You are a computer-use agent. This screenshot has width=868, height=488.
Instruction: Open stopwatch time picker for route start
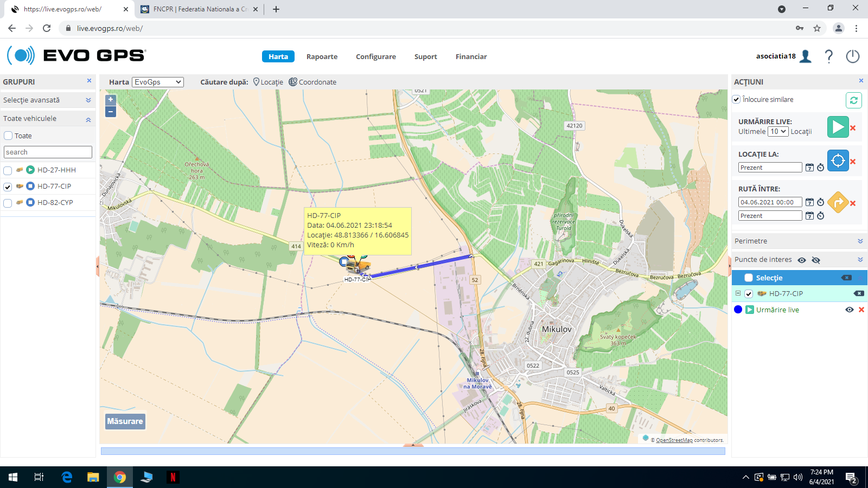pyautogui.click(x=820, y=202)
